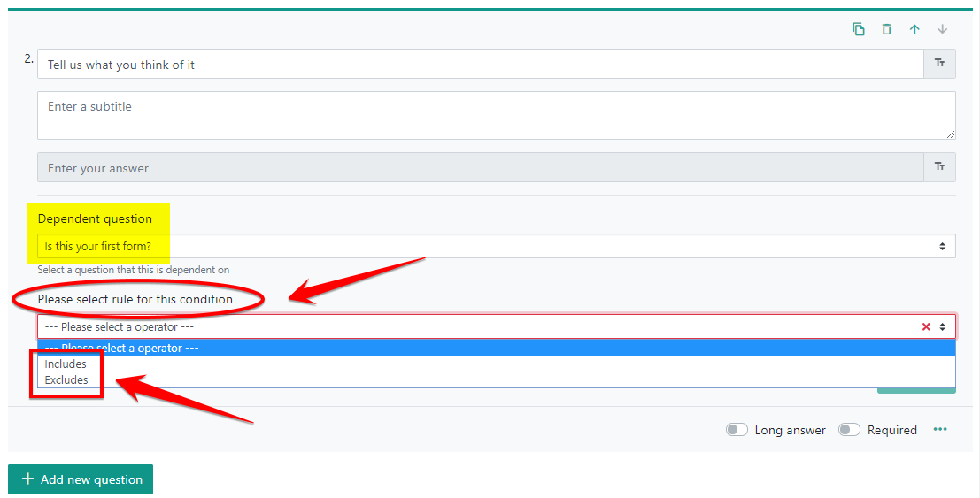Clear operator selection with red X icon
Viewport: 980px width, 498px height.
pyautogui.click(x=926, y=326)
